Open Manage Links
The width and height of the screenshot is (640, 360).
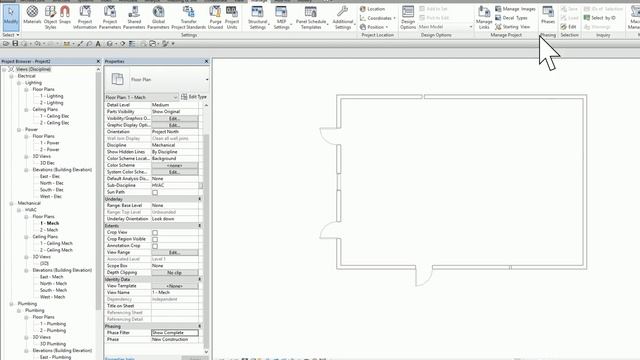click(x=484, y=18)
